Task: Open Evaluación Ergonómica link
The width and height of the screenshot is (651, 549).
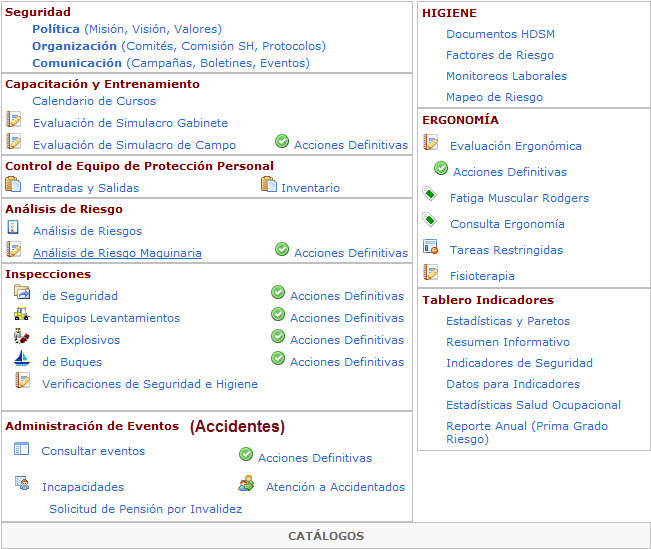Action: click(516, 146)
